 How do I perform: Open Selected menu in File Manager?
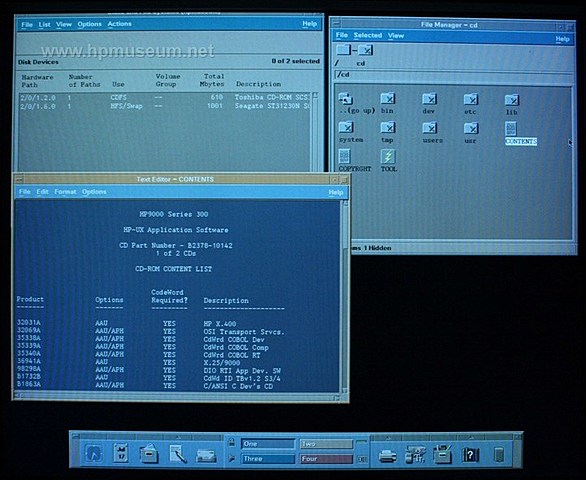click(368, 35)
